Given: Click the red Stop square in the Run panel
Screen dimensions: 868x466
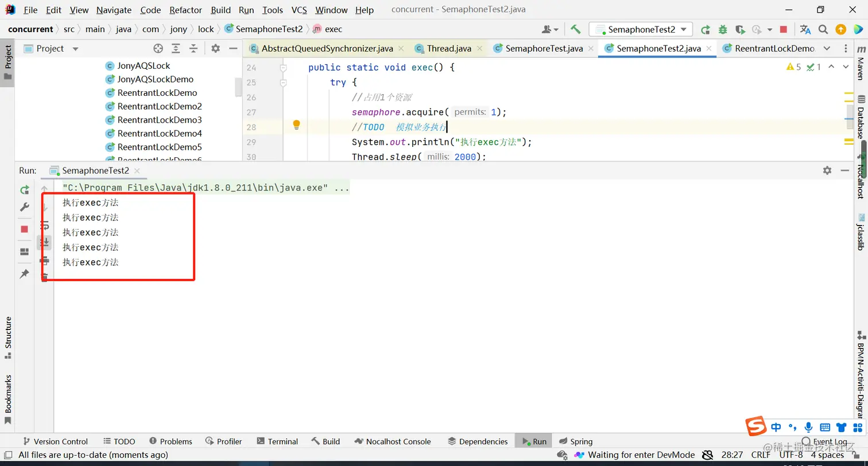Looking at the screenshot, I should click(24, 229).
